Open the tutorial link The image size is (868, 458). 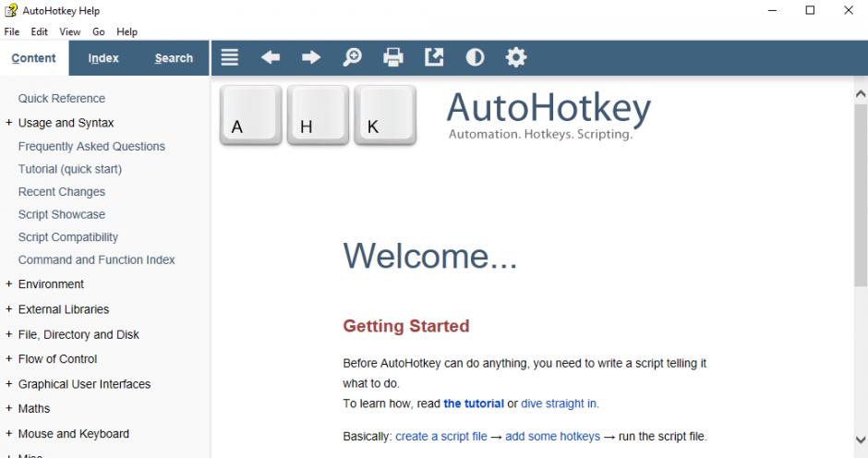click(x=474, y=404)
